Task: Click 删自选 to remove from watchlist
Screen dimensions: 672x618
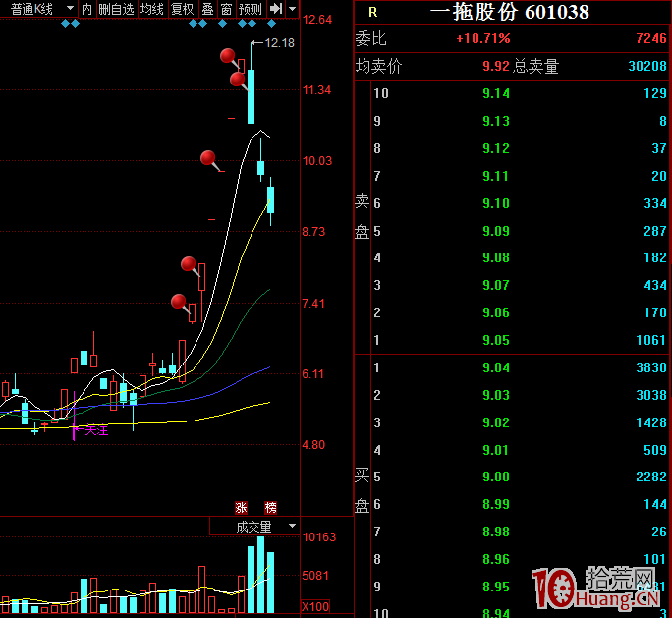Action: pyautogui.click(x=116, y=9)
